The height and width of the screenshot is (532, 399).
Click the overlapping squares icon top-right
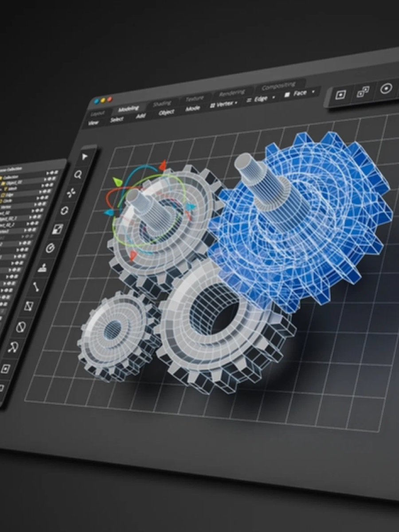[x=363, y=92]
